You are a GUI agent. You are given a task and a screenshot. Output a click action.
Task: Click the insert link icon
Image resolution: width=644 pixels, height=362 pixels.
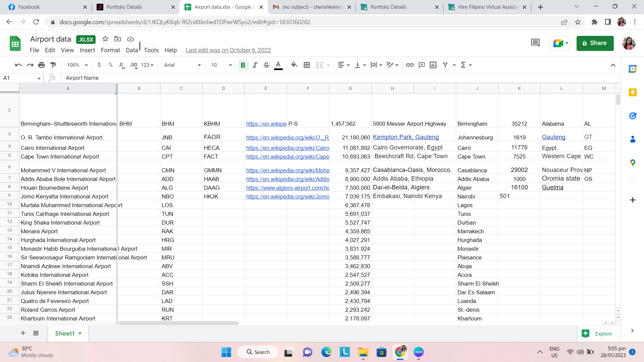[410, 65]
